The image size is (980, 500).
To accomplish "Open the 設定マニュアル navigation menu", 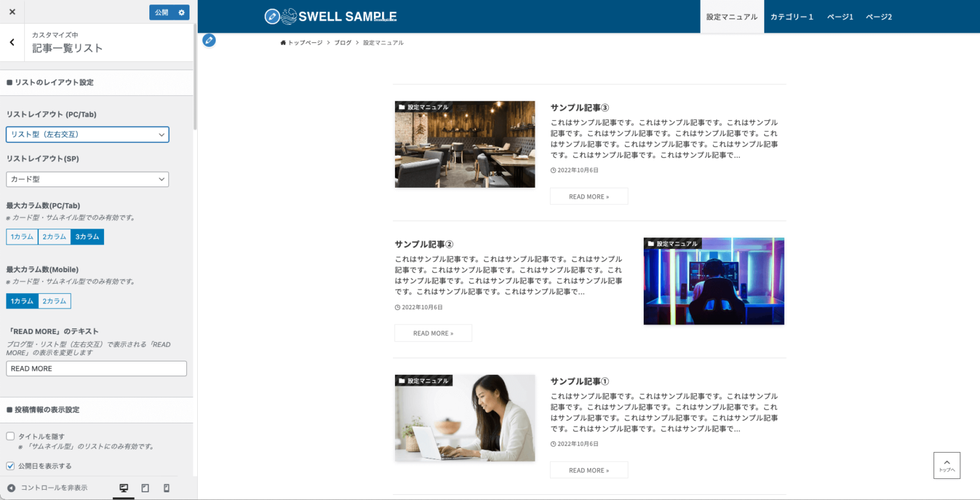I will 731,17.
